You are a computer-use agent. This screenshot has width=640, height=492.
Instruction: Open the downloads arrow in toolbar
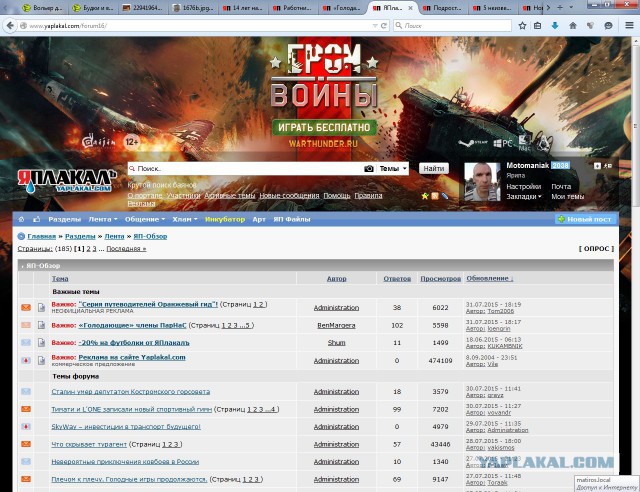pos(555,26)
